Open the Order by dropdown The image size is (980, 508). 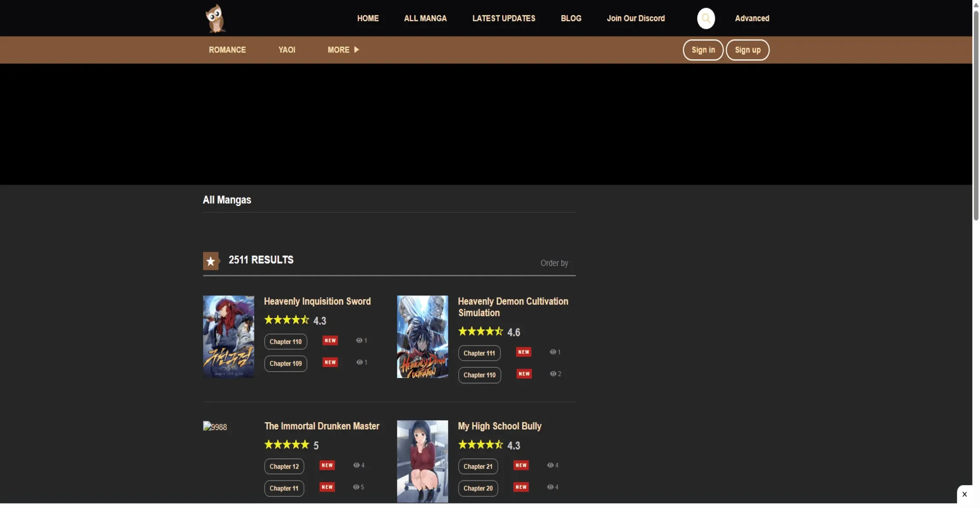[554, 263]
